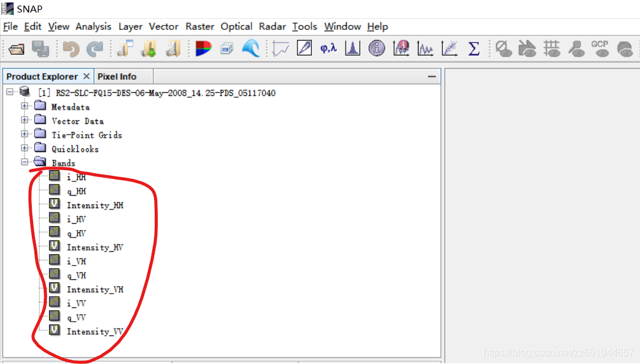640x364 pixels.
Task: Select the Intensity_HV virtual band
Action: click(x=95, y=247)
